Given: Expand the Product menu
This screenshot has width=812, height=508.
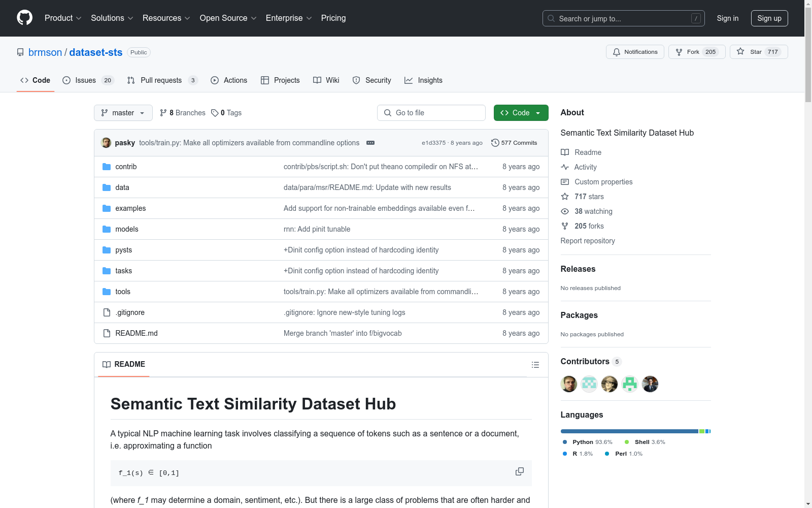Looking at the screenshot, I should click(x=63, y=18).
